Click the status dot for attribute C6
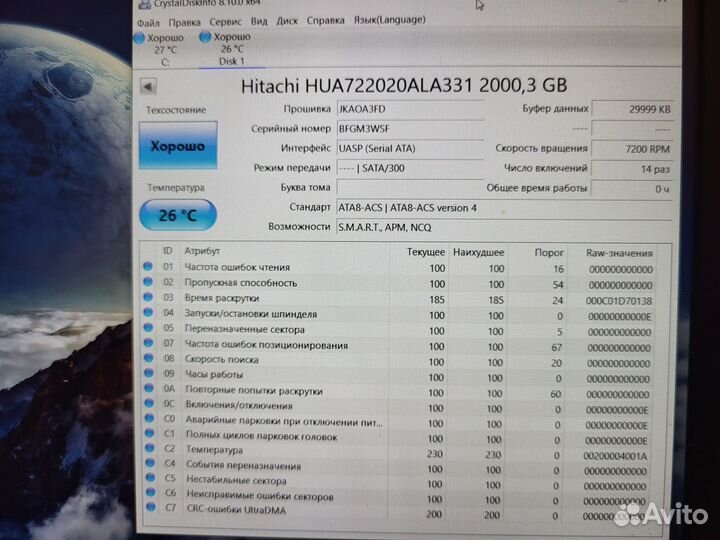Image resolution: width=720 pixels, height=540 pixels. pyautogui.click(x=151, y=492)
